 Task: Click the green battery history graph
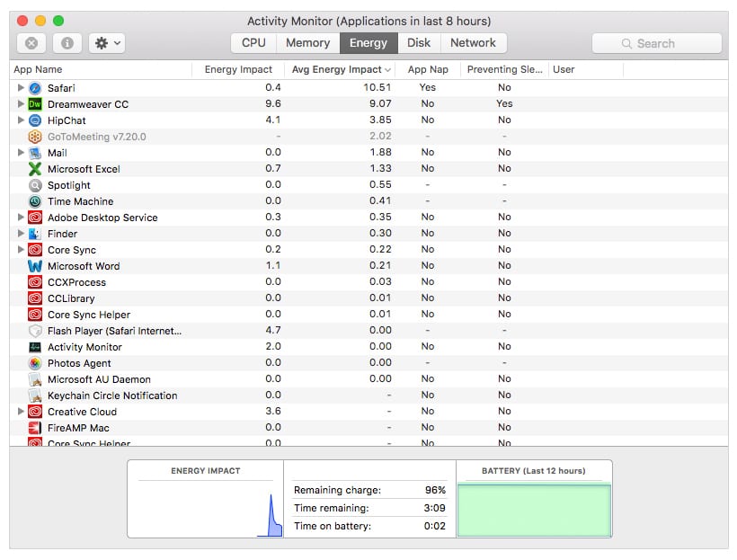(534, 511)
